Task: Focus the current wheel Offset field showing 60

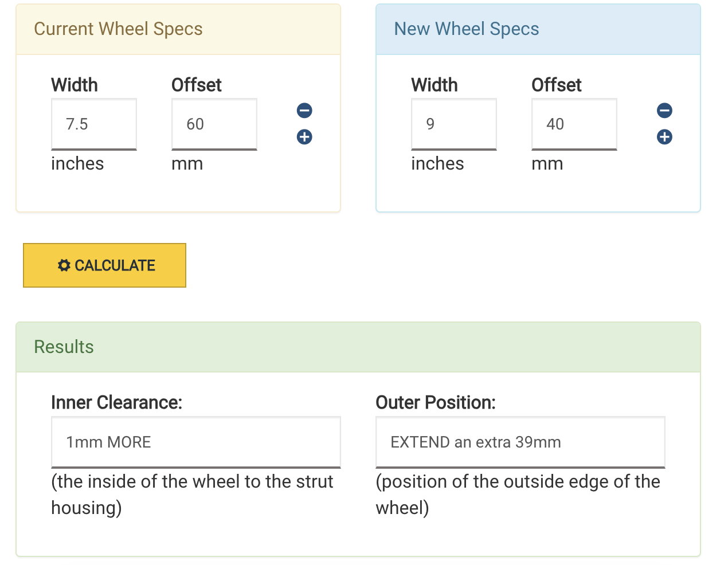Action: click(x=214, y=124)
